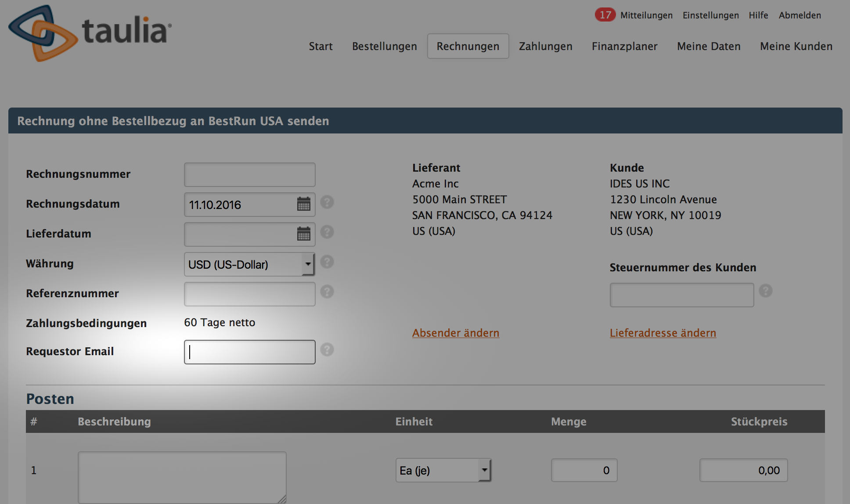Open calendar picker for Lieferdatum

[x=304, y=234]
